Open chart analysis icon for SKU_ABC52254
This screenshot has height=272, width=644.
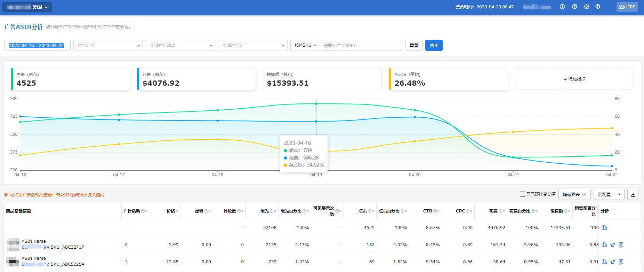[604, 262]
